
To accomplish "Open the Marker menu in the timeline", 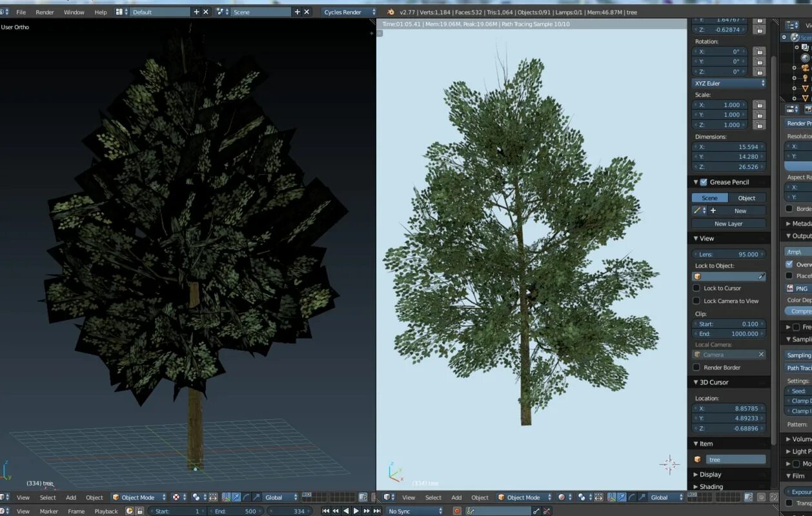I will pyautogui.click(x=48, y=511).
